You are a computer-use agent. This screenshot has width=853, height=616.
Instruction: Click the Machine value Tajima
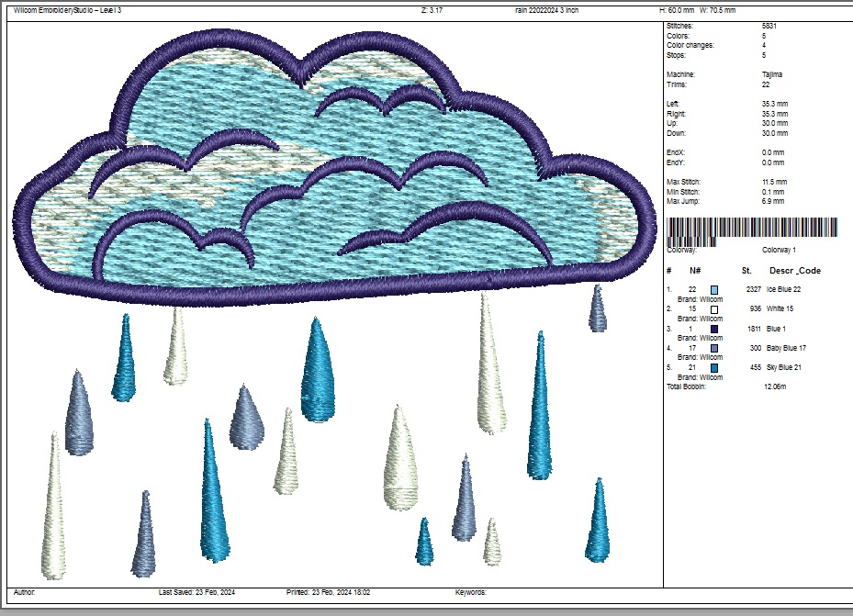[771, 74]
